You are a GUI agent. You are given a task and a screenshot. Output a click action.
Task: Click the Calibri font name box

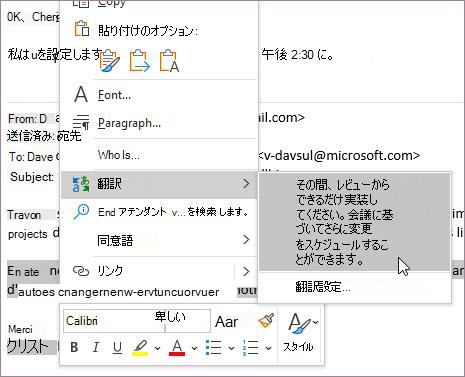[x=113, y=321]
